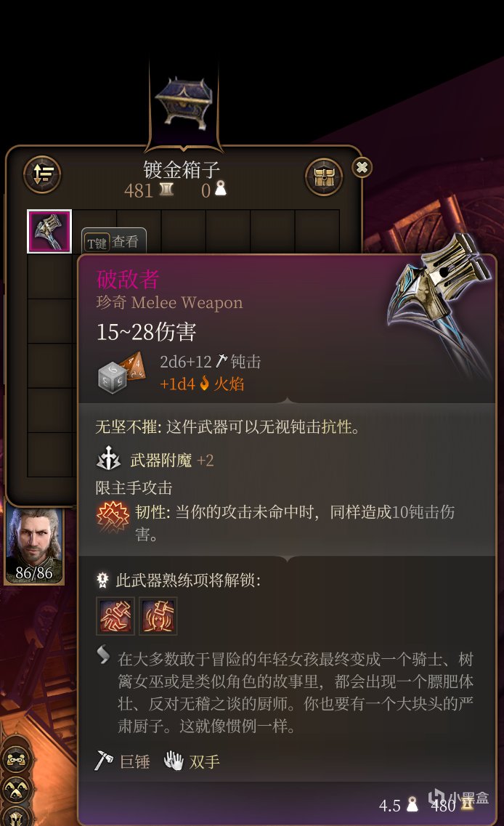Click the 武器附魔 enchantment icon
Image resolution: width=504 pixels, height=826 pixels.
[108, 458]
